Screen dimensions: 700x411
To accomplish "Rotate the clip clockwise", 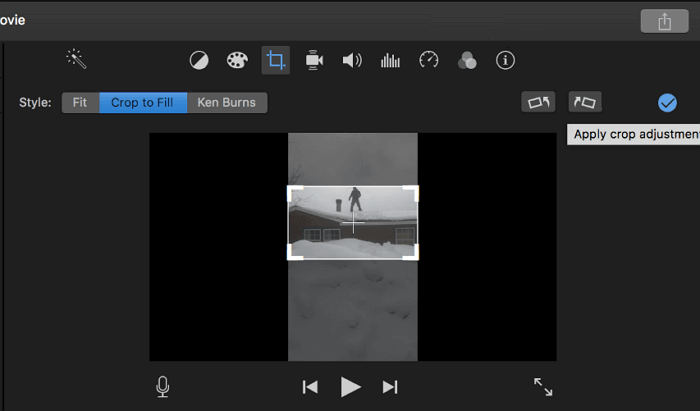I will [585, 102].
